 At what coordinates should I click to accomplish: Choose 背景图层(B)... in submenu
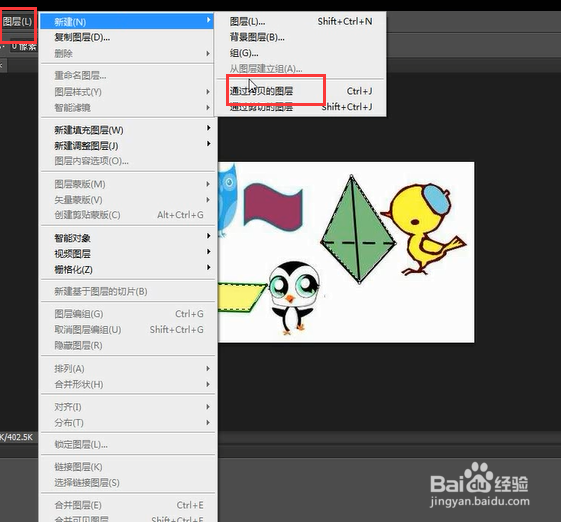click(301, 37)
